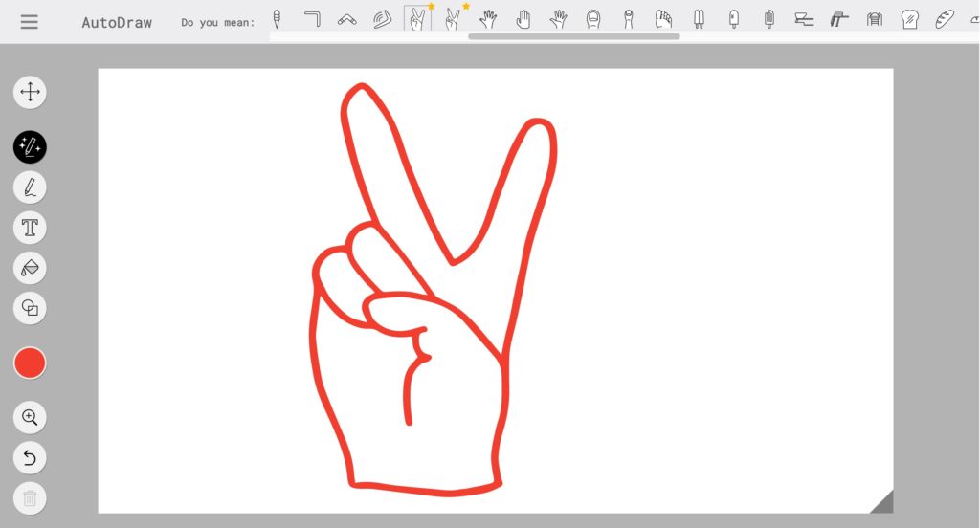
Task: Open the red color picker swatch
Action: 30,363
